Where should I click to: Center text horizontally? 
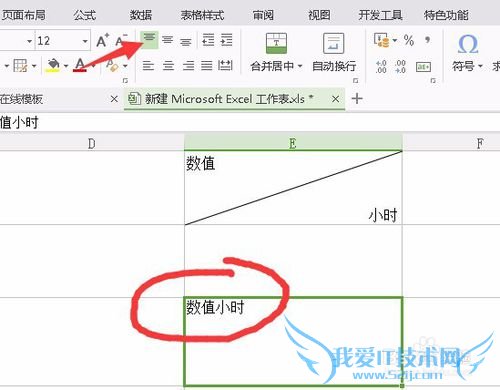tap(168, 65)
